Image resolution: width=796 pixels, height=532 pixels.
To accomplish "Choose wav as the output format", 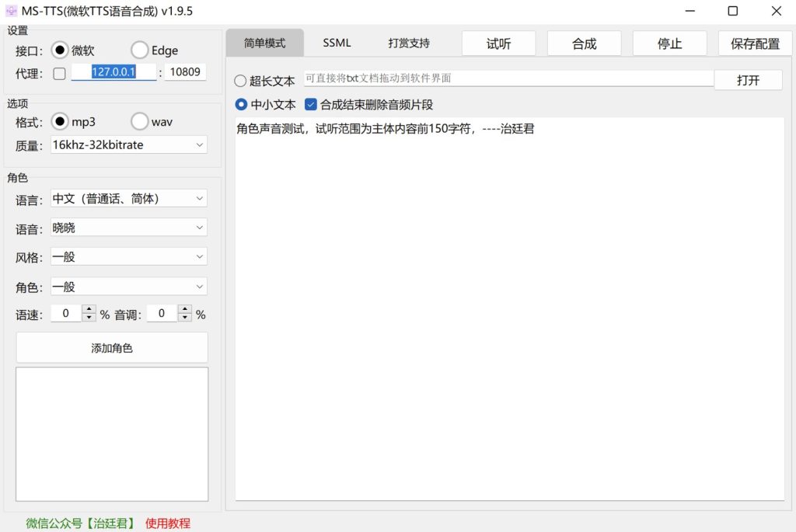I will point(139,122).
